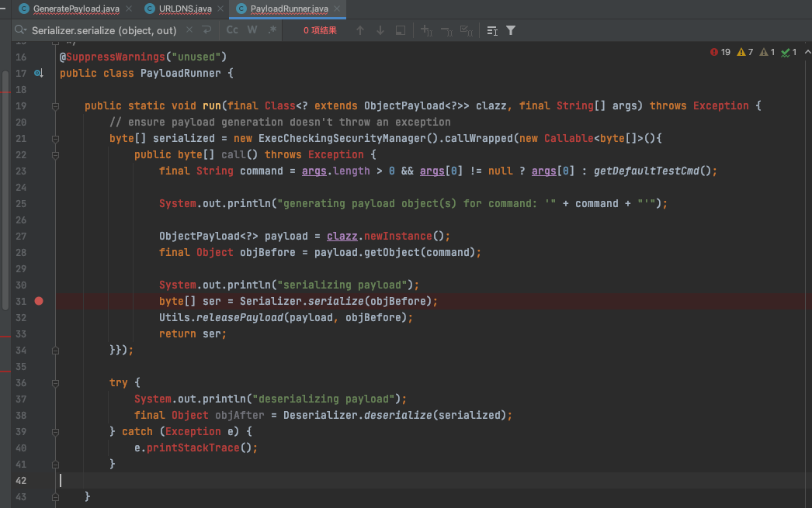Toggle Match Case (Cc) search option

(233, 30)
